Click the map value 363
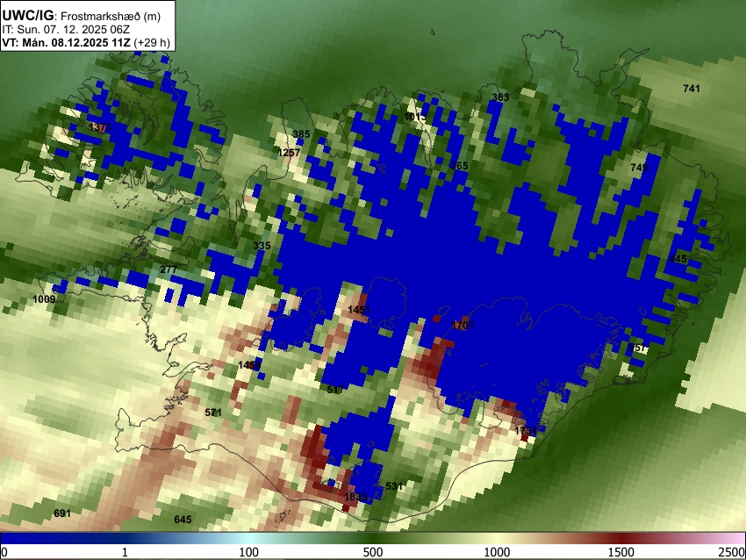This screenshot has width=746, height=560. tap(500, 97)
